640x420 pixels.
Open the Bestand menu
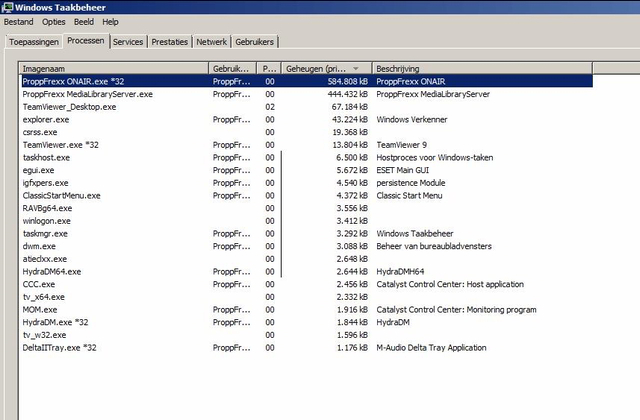click(x=18, y=22)
